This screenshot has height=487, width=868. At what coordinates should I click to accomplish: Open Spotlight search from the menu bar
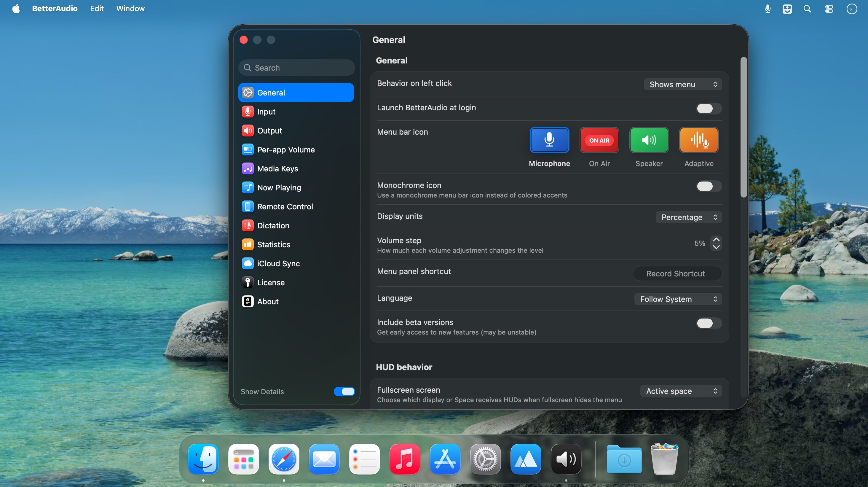click(807, 9)
